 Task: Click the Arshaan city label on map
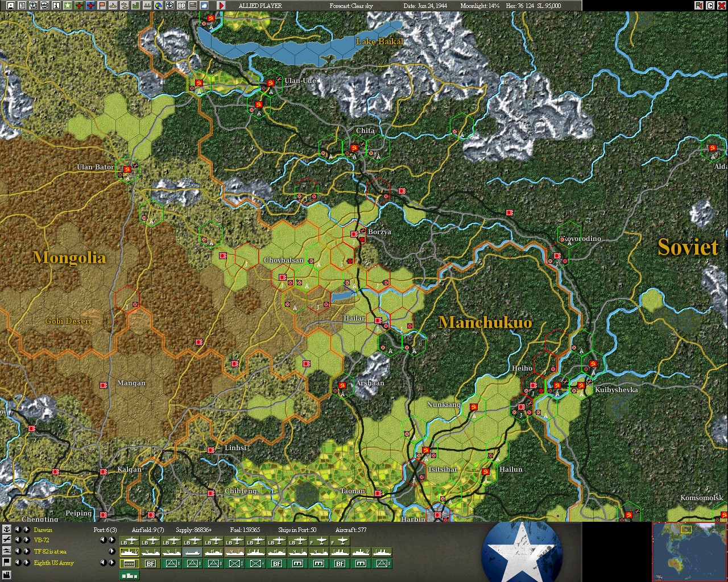click(370, 383)
